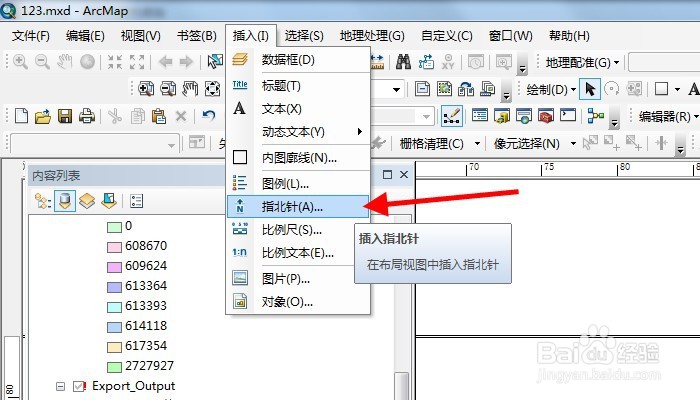The width and height of the screenshot is (700, 400).
Task: Click the 613364 legend label
Action: pyautogui.click(x=146, y=286)
